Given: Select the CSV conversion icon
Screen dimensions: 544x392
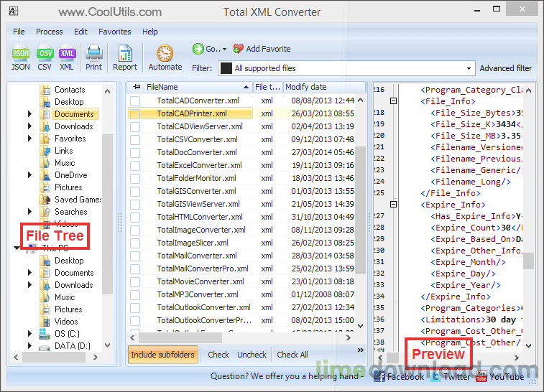Looking at the screenshot, I should (x=45, y=54).
